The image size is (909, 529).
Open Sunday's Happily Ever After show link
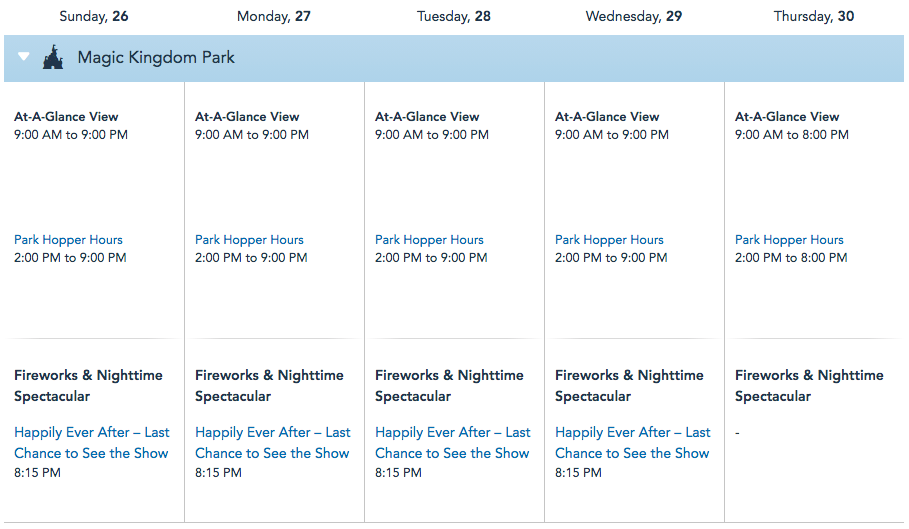point(91,443)
